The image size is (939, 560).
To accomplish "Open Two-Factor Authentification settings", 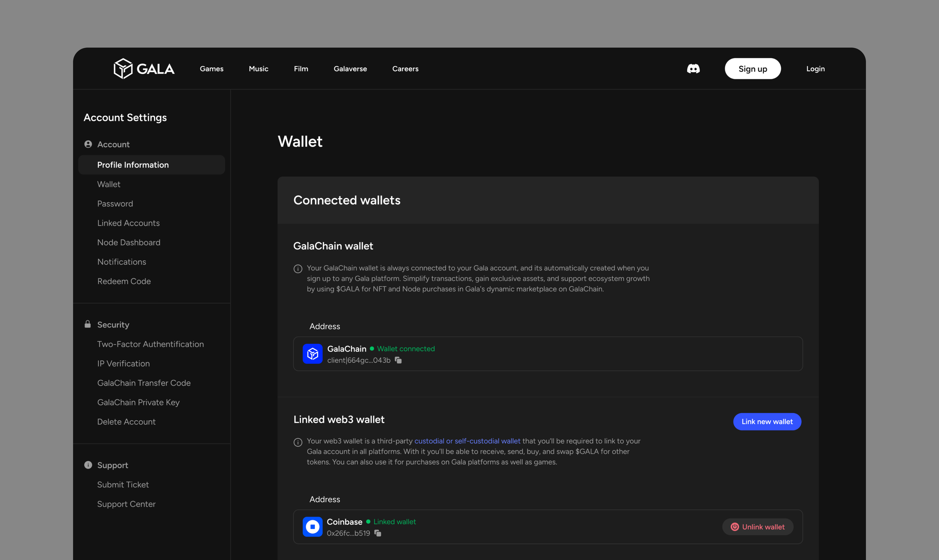I will (x=150, y=344).
